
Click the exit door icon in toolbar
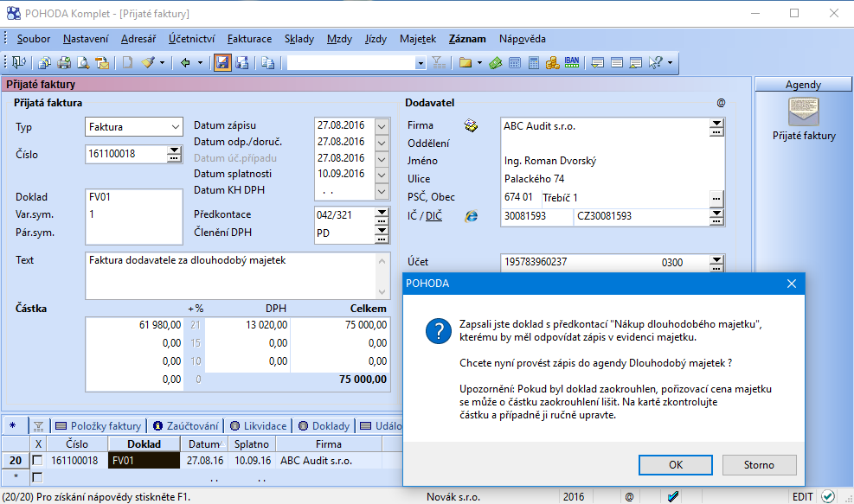tap(18, 62)
